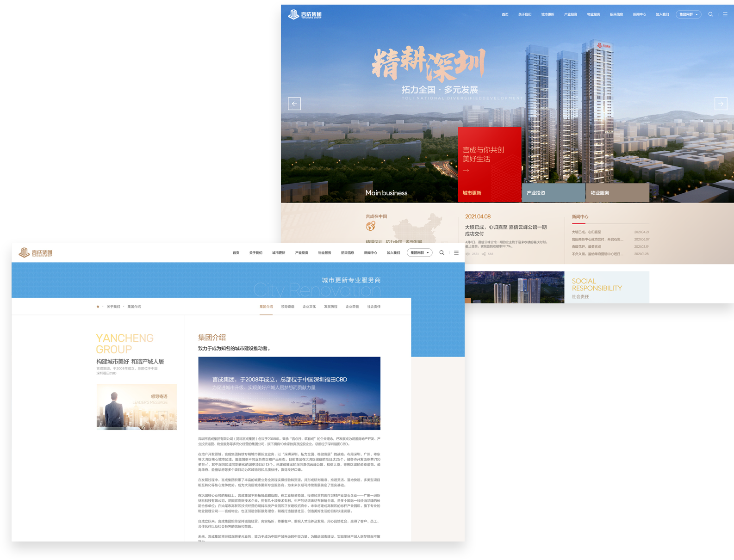Click the Yancheng Group logo in the front page header

[36, 252]
